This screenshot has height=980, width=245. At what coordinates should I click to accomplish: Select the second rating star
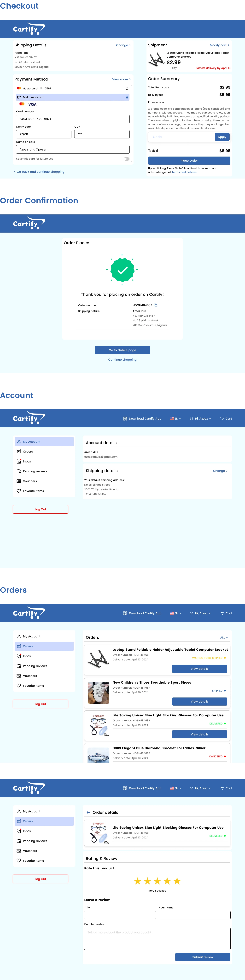pyautogui.click(x=147, y=881)
